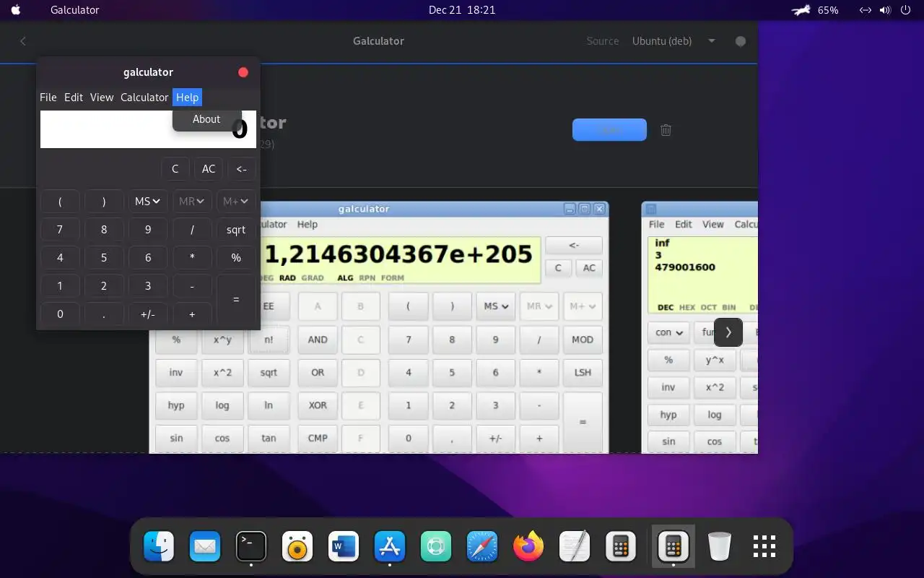
Task: Open Finder from the dock
Action: pyautogui.click(x=159, y=547)
